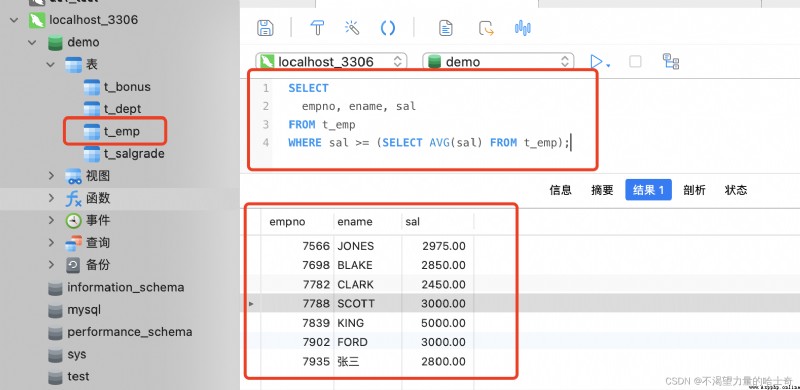
Task: Expand the 查询 queries node
Action: point(51,243)
